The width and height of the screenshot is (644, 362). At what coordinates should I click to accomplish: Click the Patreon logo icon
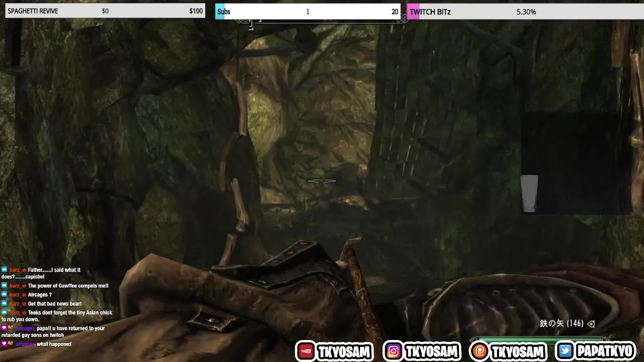[x=479, y=351]
